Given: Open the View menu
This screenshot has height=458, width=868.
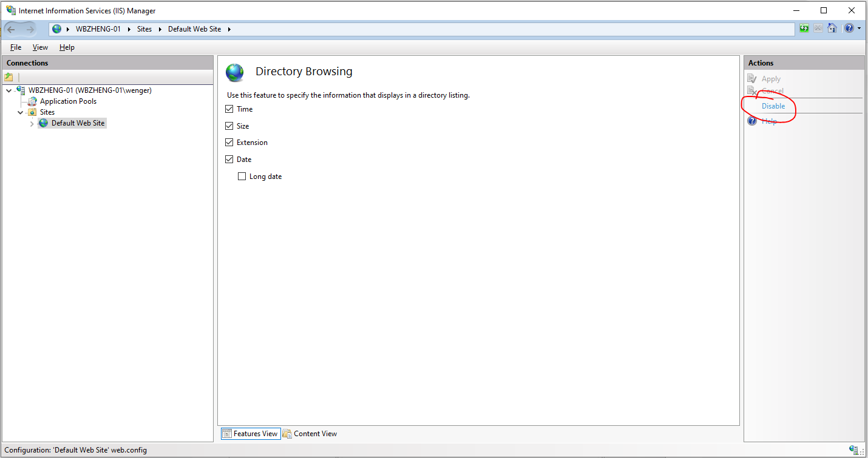Looking at the screenshot, I should coord(40,47).
